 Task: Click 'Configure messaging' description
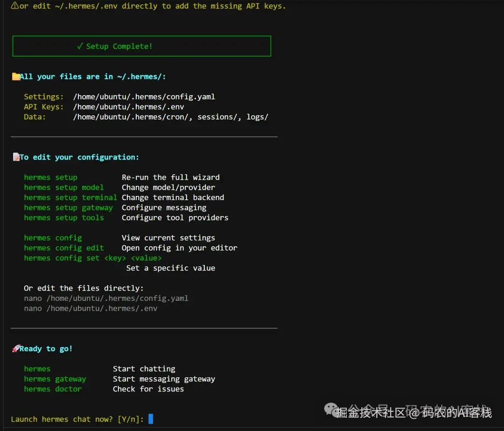point(164,208)
